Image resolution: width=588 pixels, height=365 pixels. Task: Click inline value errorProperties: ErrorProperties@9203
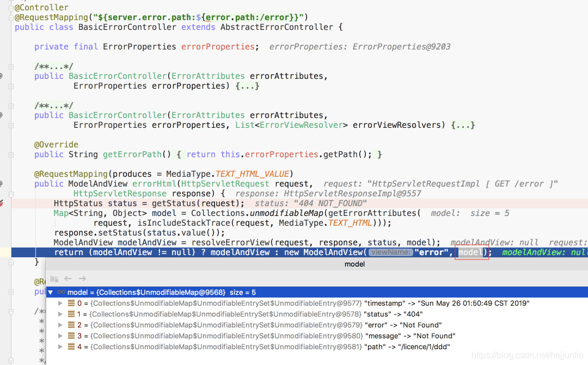coord(360,47)
